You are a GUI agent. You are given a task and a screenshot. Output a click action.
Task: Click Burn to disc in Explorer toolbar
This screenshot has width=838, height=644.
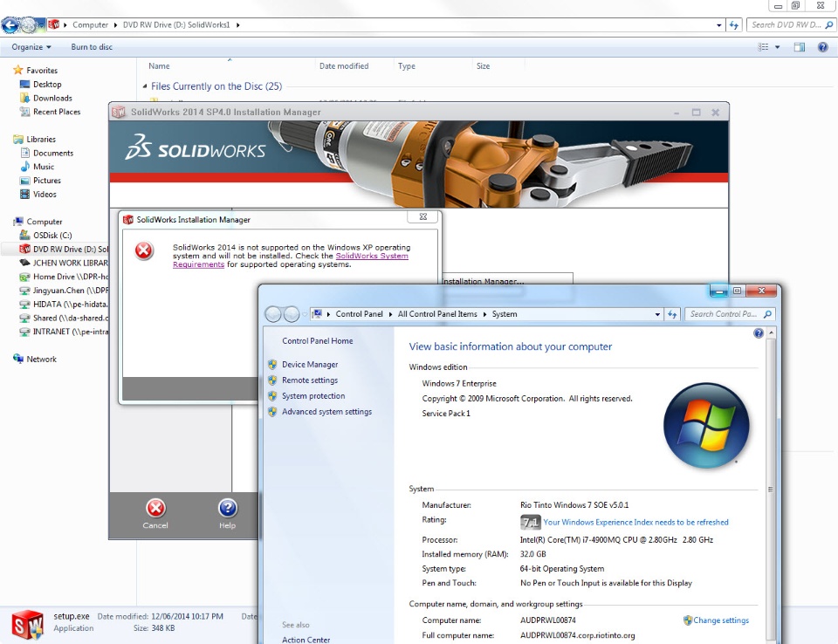pos(92,47)
